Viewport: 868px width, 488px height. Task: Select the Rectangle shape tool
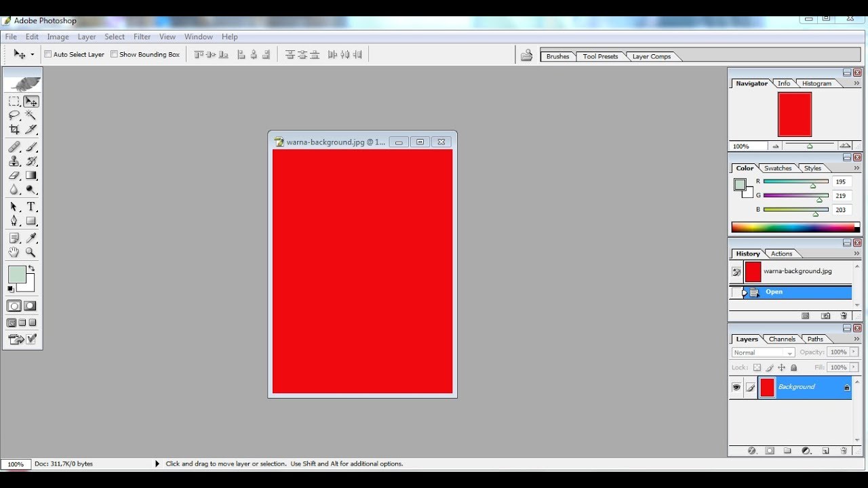click(31, 221)
